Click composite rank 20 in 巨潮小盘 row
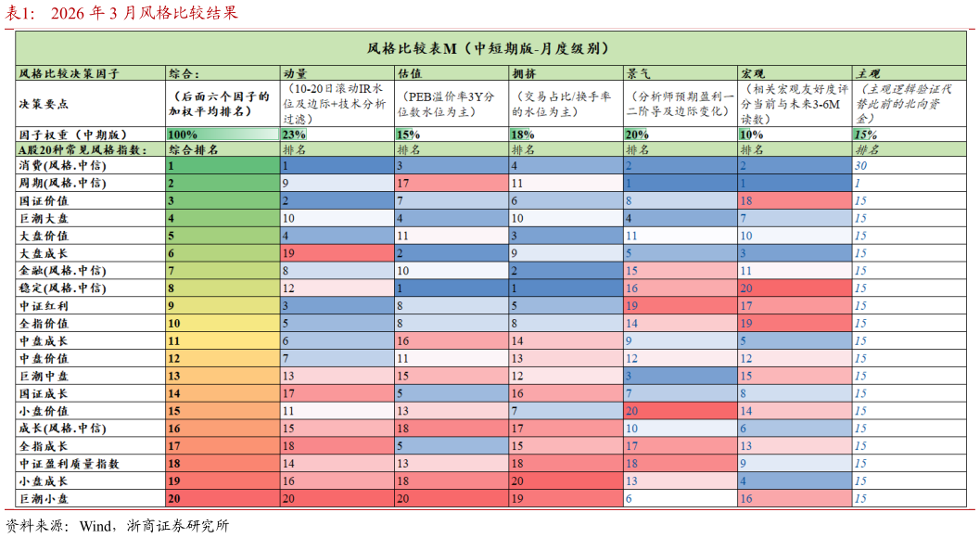This screenshot has width=980, height=538. click(223, 499)
